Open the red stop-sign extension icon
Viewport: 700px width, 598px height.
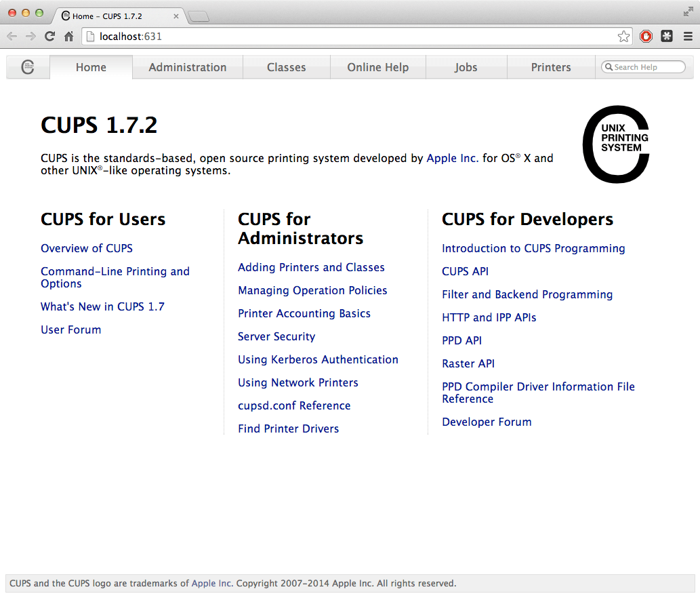point(646,36)
